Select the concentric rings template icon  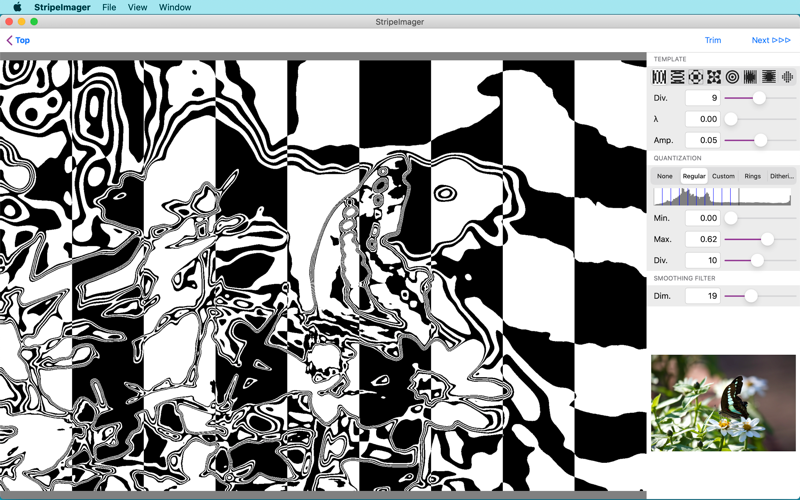[732, 77]
